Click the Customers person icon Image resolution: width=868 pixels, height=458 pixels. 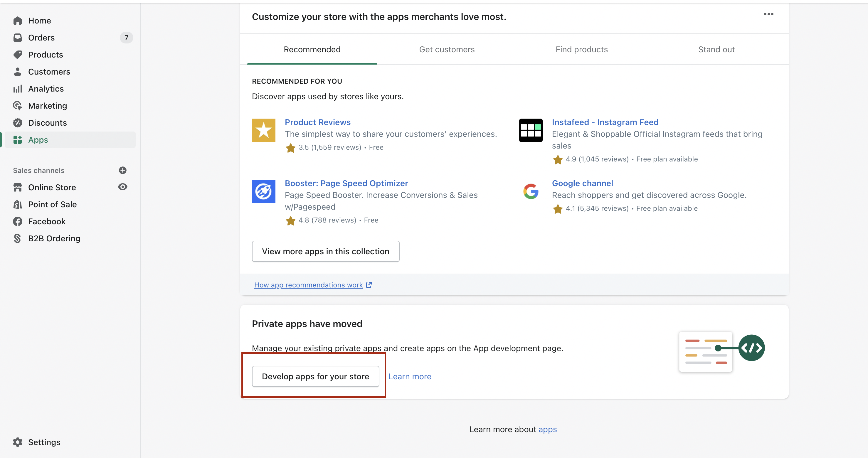pos(18,71)
